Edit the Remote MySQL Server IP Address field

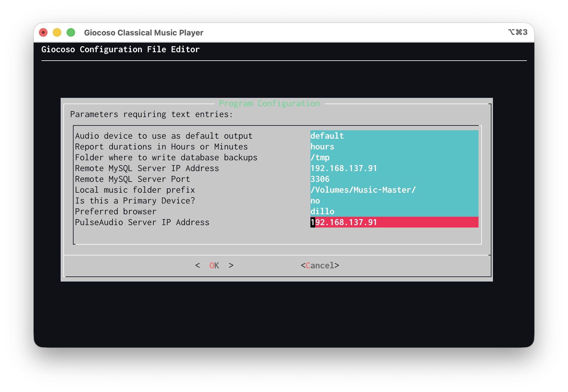coord(394,168)
